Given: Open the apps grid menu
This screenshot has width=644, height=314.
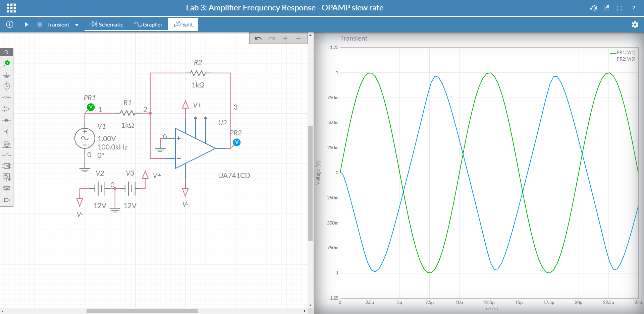Looking at the screenshot, I should pyautogui.click(x=11, y=8).
